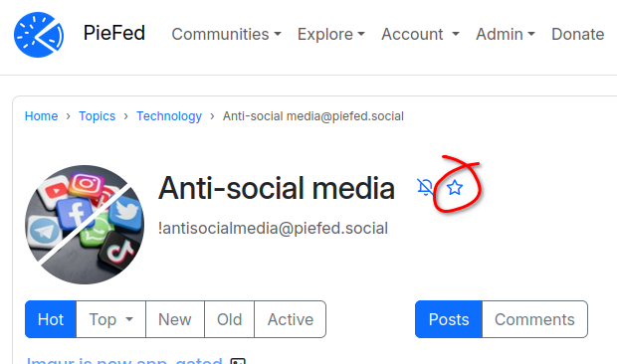Go to the Technology breadcrumb
The height and width of the screenshot is (364, 617).
point(169,116)
